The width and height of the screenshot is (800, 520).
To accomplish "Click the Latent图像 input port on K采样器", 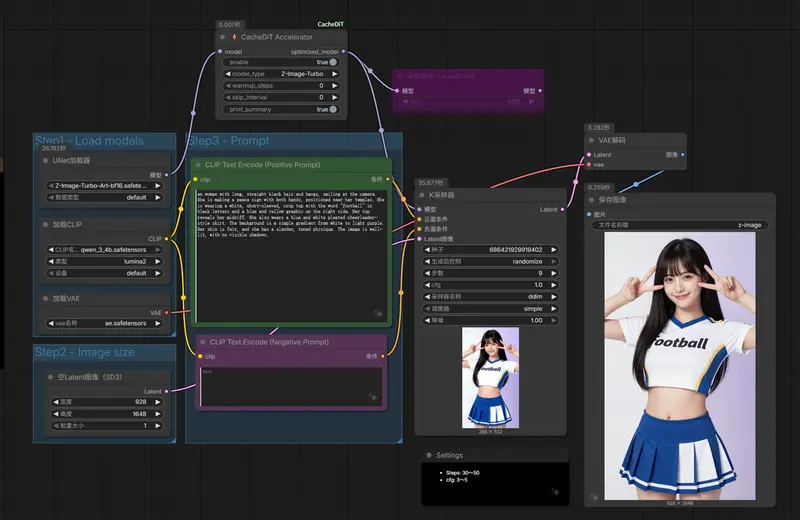I will coord(419,239).
